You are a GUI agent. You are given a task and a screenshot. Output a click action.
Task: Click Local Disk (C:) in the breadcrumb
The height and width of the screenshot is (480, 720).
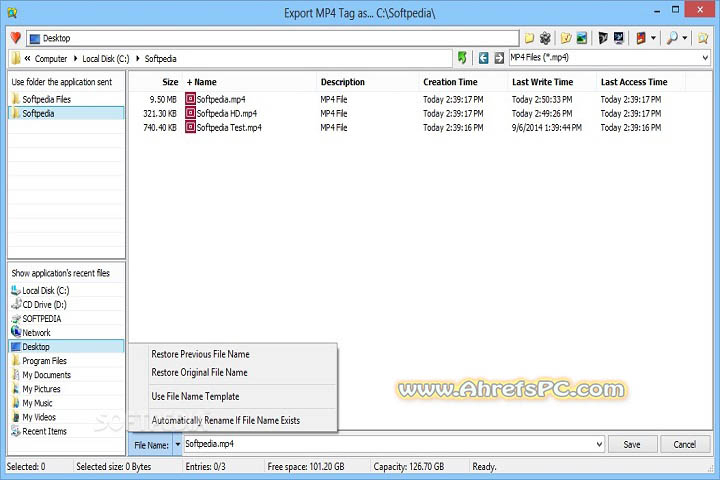click(x=106, y=59)
